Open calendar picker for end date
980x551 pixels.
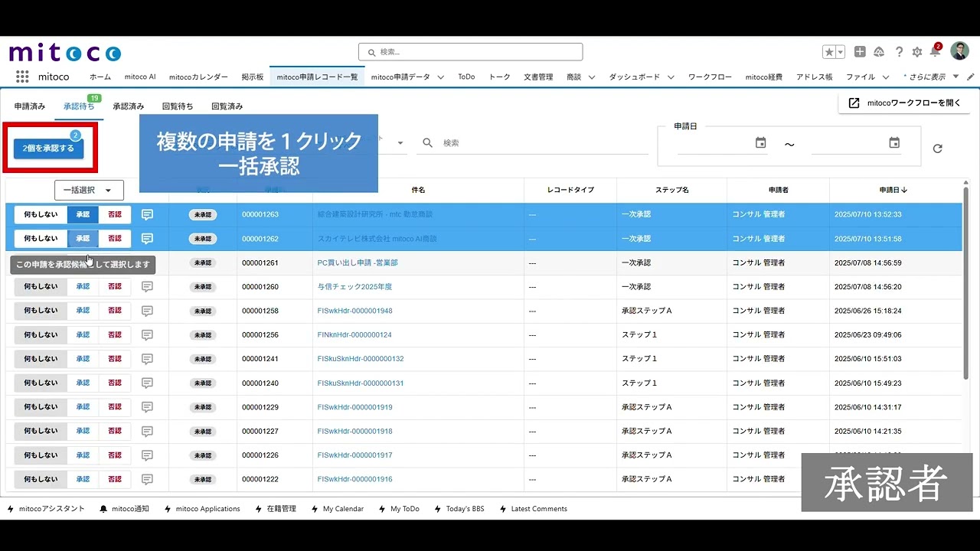coord(894,143)
